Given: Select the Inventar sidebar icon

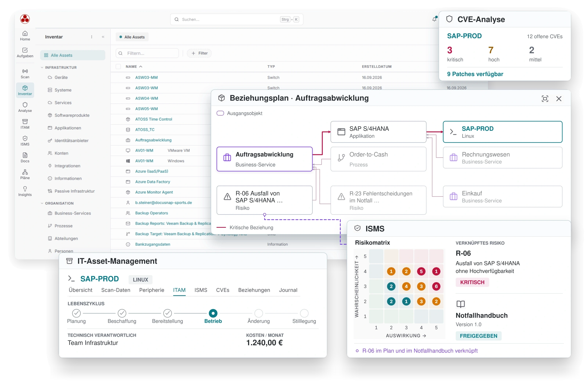Looking at the screenshot, I should pos(25,90).
